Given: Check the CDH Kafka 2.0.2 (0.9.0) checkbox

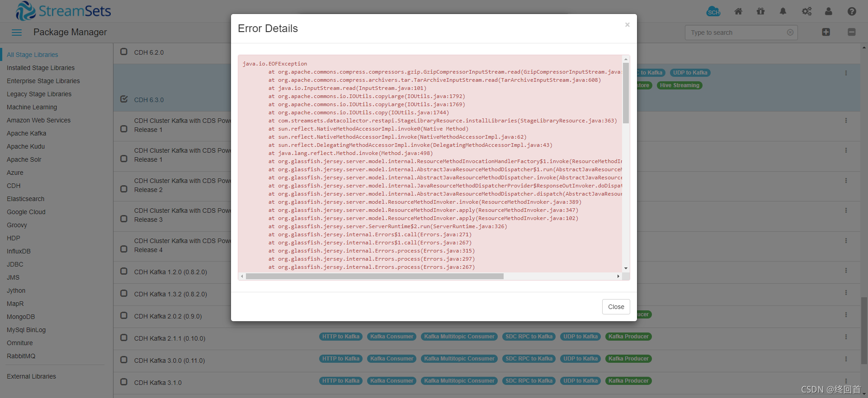Looking at the screenshot, I should 124,315.
